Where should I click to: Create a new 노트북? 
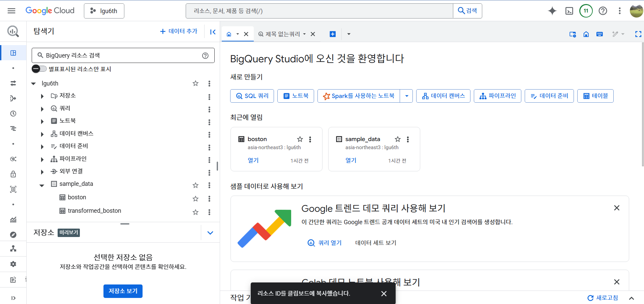click(x=296, y=96)
